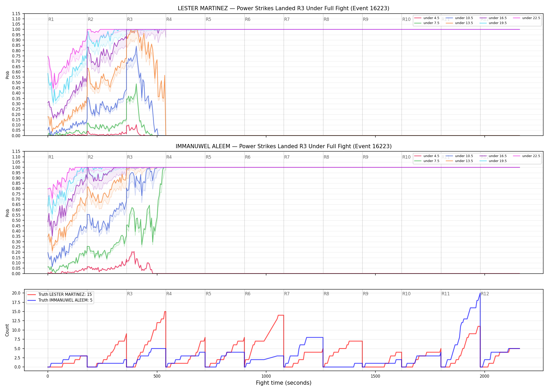The image size is (549, 392).
Task: Click the R10 round marker in Lester chart
Action: 406,19
